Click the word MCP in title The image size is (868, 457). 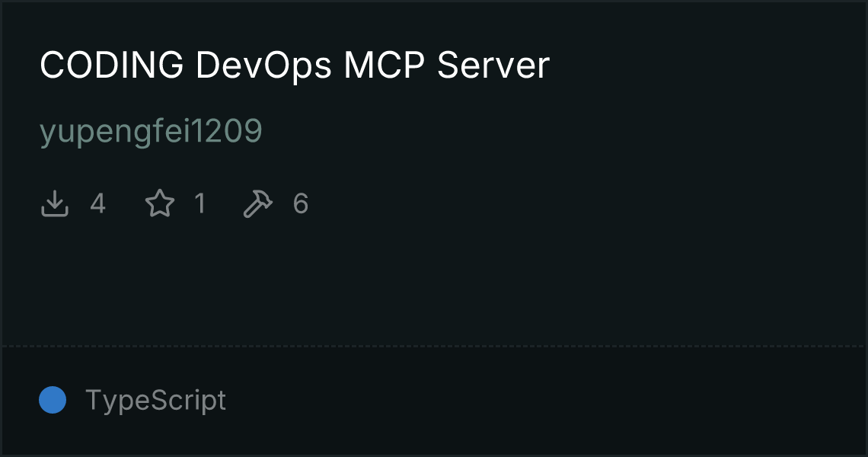pyautogui.click(x=385, y=66)
